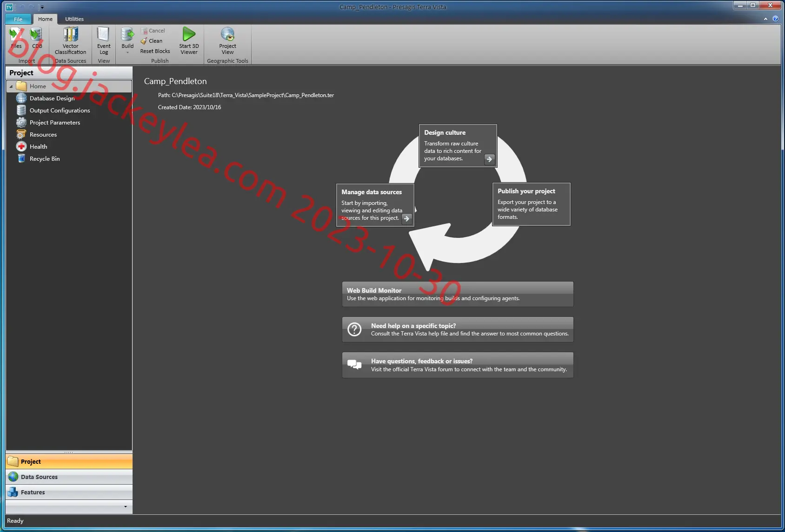Image resolution: width=785 pixels, height=532 pixels.
Task: Open navigation pane options dropdown arrow
Action: click(x=126, y=506)
